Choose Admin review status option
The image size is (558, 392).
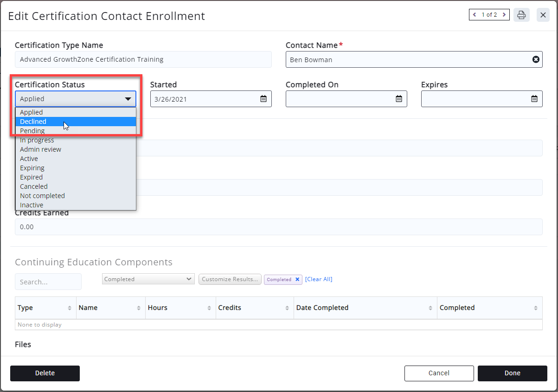(x=40, y=149)
